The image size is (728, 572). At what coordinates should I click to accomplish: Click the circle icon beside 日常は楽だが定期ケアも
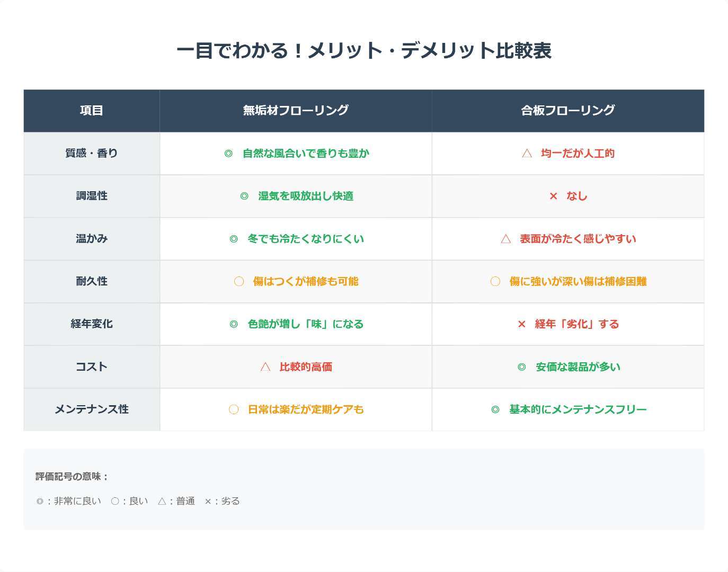coord(234,409)
